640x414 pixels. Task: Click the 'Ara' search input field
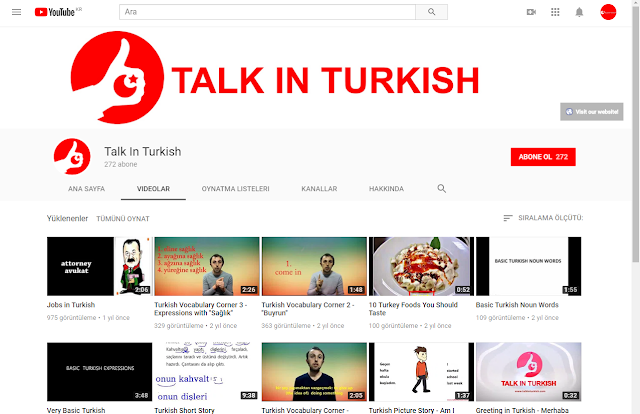(x=267, y=12)
